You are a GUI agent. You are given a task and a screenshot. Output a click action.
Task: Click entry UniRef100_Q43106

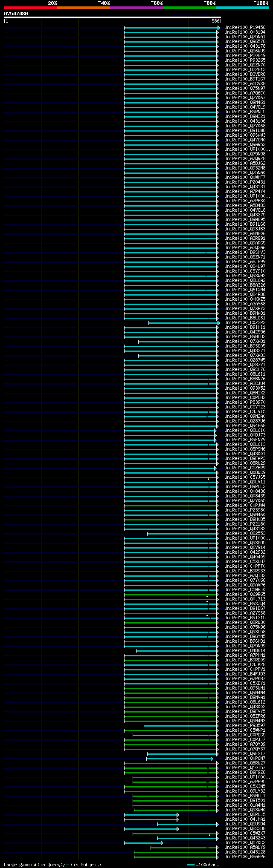pos(245,121)
